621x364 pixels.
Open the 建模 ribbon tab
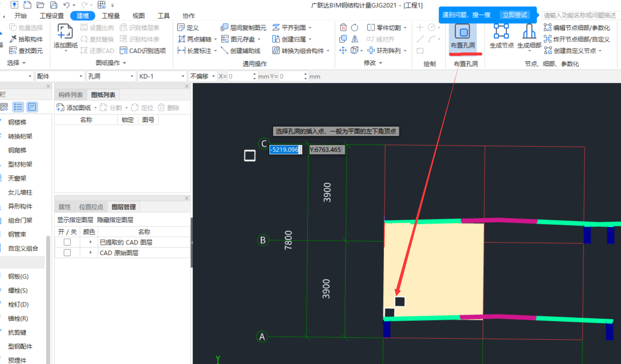pyautogui.click(x=83, y=16)
